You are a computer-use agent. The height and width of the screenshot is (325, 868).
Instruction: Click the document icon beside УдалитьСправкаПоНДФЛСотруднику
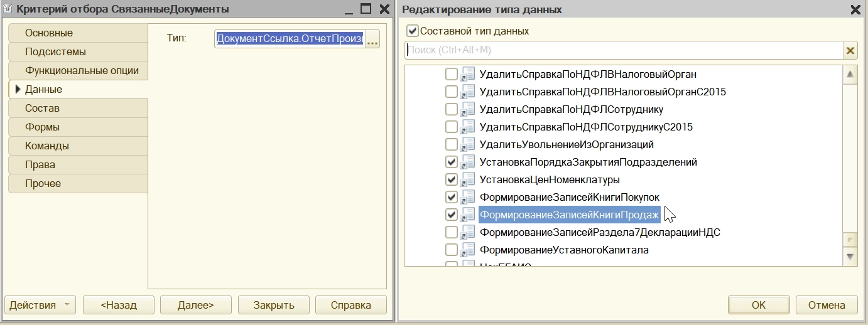(467, 109)
